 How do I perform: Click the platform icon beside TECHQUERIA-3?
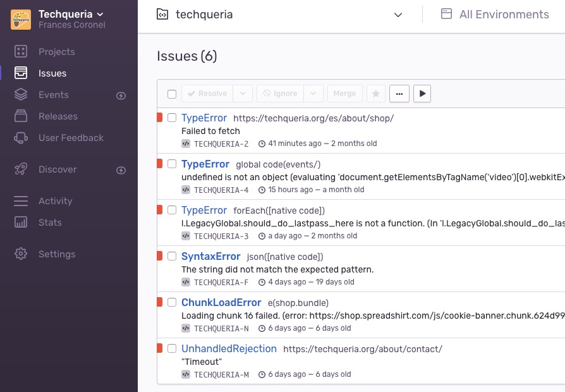(x=186, y=236)
